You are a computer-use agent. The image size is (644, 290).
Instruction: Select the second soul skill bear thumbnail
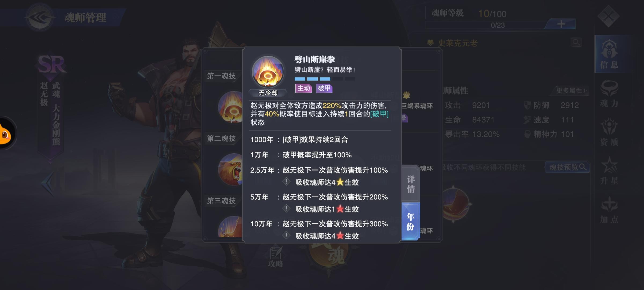point(231,169)
